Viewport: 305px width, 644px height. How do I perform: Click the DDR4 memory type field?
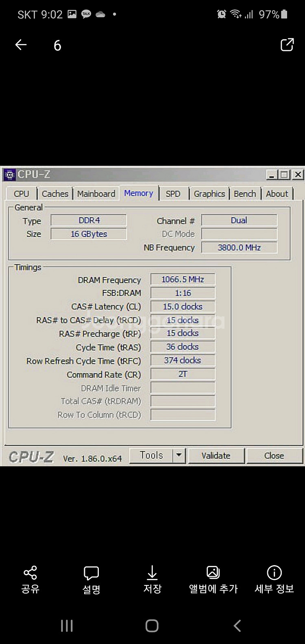point(89,220)
